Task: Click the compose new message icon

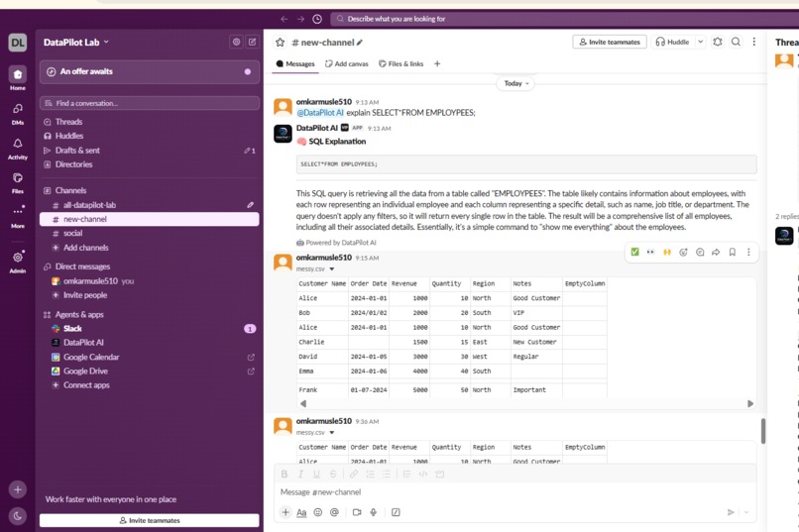Action: (252, 42)
